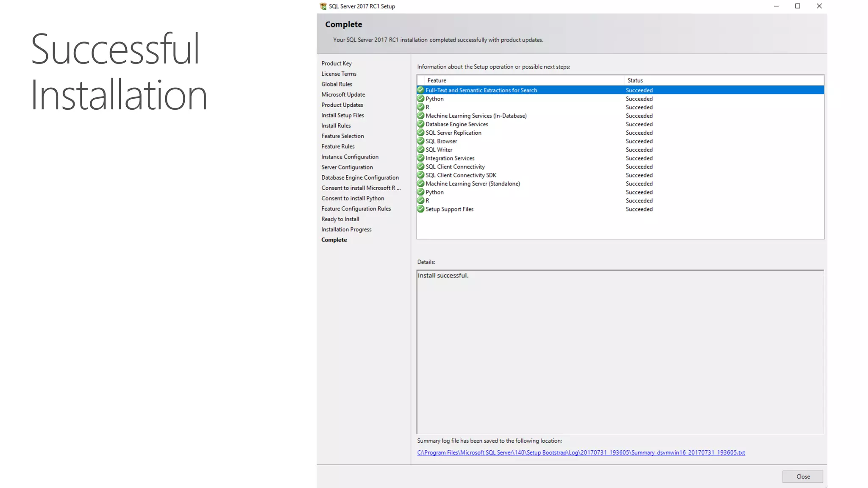
Task: Click the Install Rules step
Action: coord(336,125)
